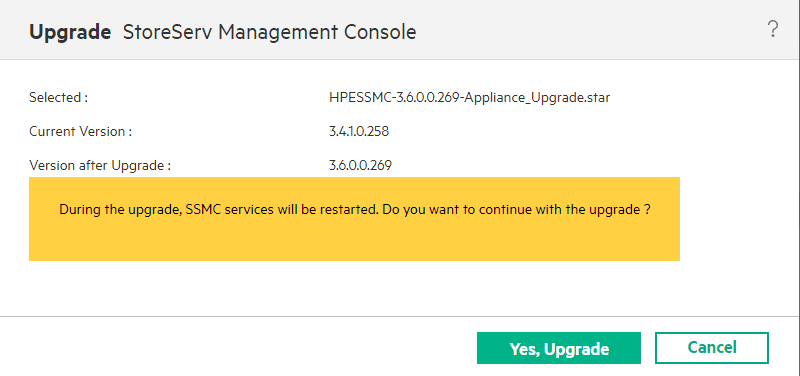Click the 'Upgrade' bold dialog title
The width and height of the screenshot is (800, 376).
(x=70, y=33)
